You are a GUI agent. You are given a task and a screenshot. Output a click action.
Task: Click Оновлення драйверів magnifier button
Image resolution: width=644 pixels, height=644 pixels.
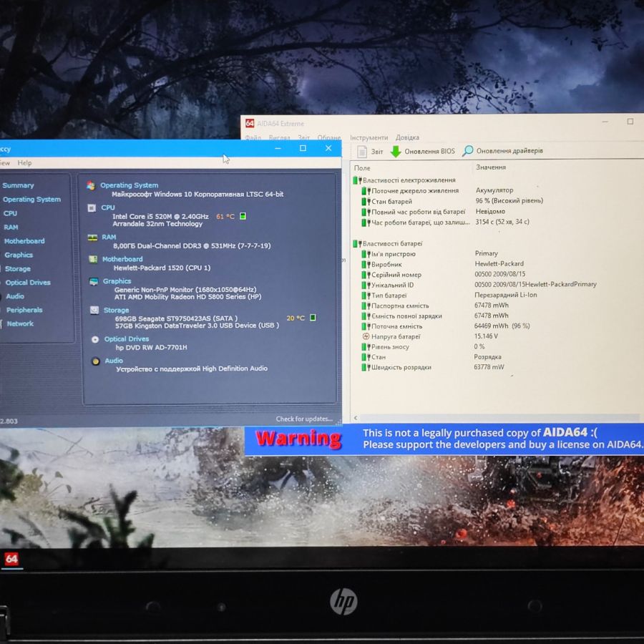point(502,151)
